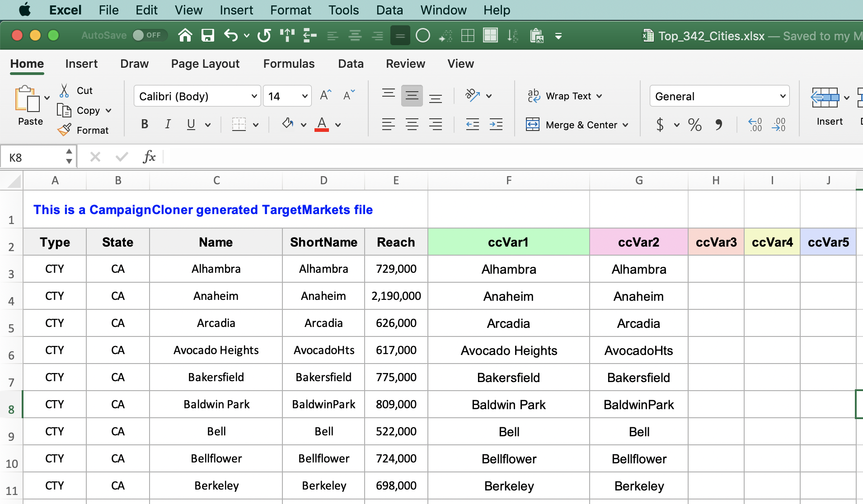Viewport: 863px width, 504px height.
Task: Select the cell containing Bakersfield
Action: pos(216,377)
